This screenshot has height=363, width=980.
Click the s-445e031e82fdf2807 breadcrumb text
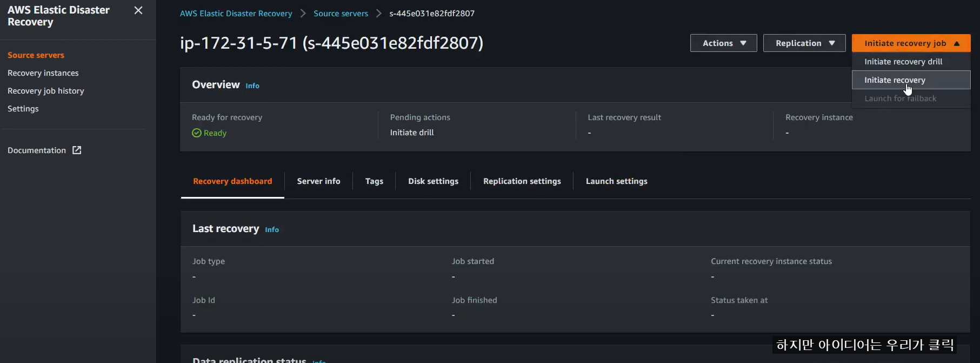tap(432, 14)
